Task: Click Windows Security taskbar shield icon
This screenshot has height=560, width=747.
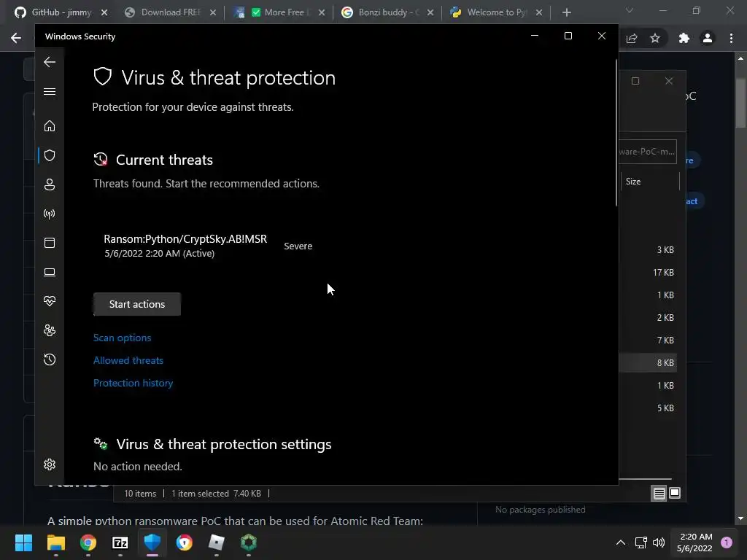Action: click(152, 542)
